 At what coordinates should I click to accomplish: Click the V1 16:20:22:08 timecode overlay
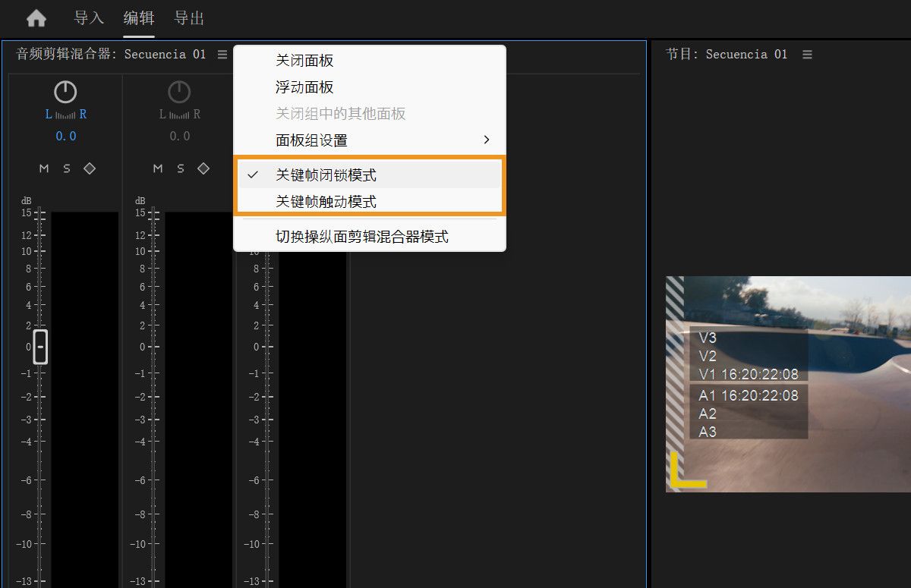749,374
